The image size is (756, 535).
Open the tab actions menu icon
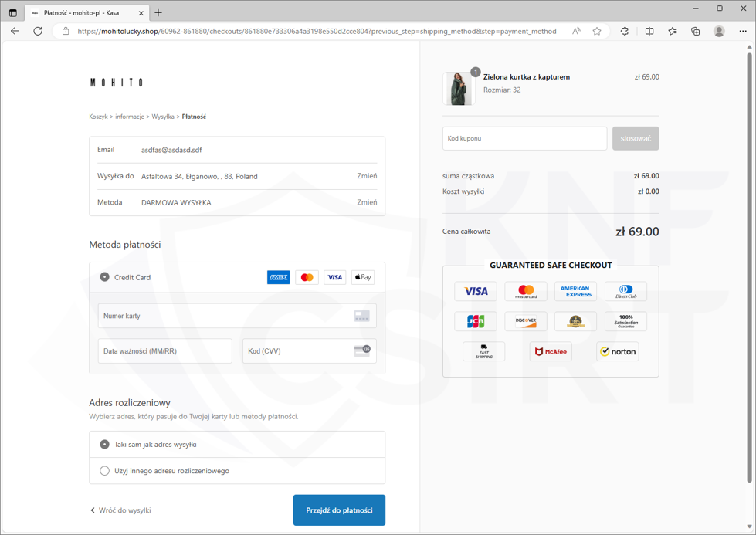(x=13, y=13)
